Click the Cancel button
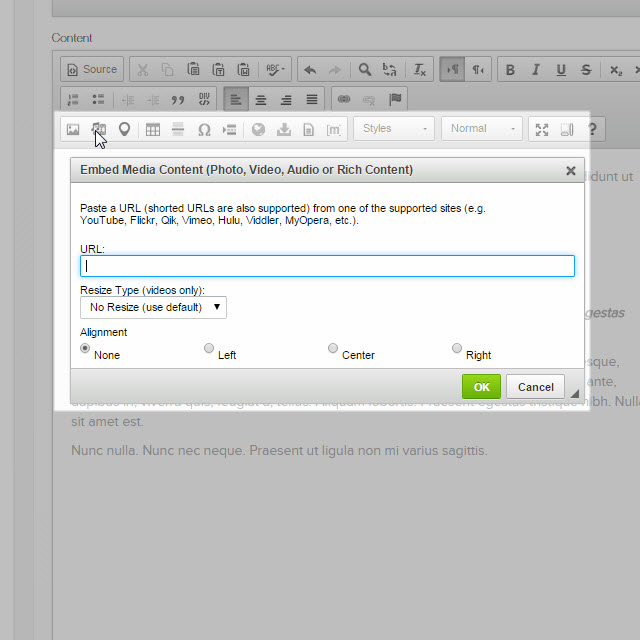Screen dimensions: 640x640 coord(536,387)
